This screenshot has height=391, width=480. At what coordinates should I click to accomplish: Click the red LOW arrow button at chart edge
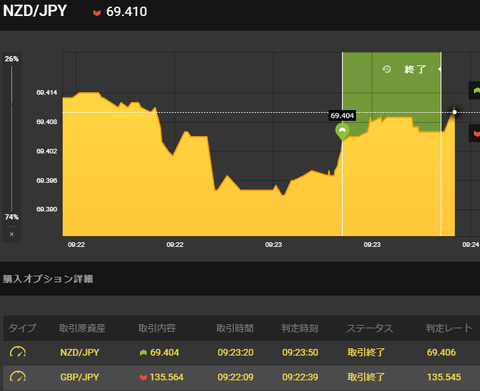click(x=475, y=133)
